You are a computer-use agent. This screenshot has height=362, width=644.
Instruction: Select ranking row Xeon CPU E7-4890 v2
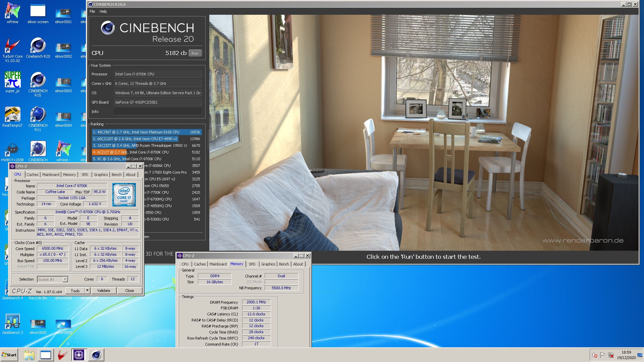click(147, 139)
